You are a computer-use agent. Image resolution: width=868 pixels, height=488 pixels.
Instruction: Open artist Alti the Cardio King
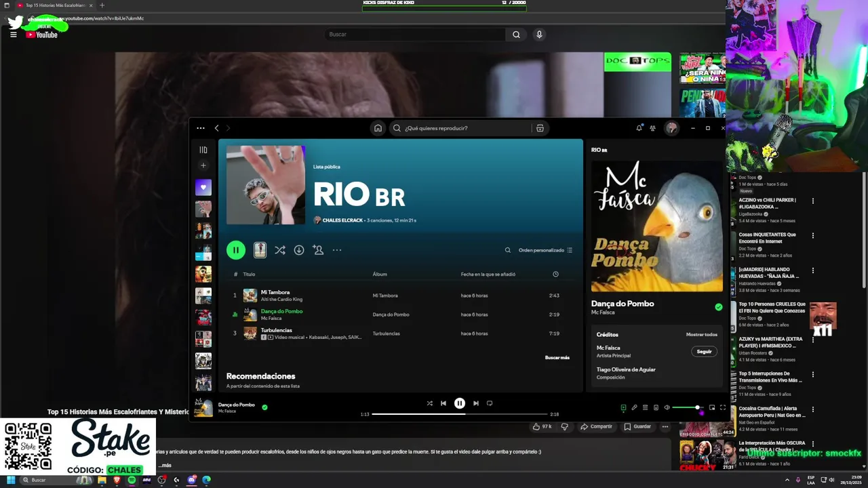pos(281,299)
